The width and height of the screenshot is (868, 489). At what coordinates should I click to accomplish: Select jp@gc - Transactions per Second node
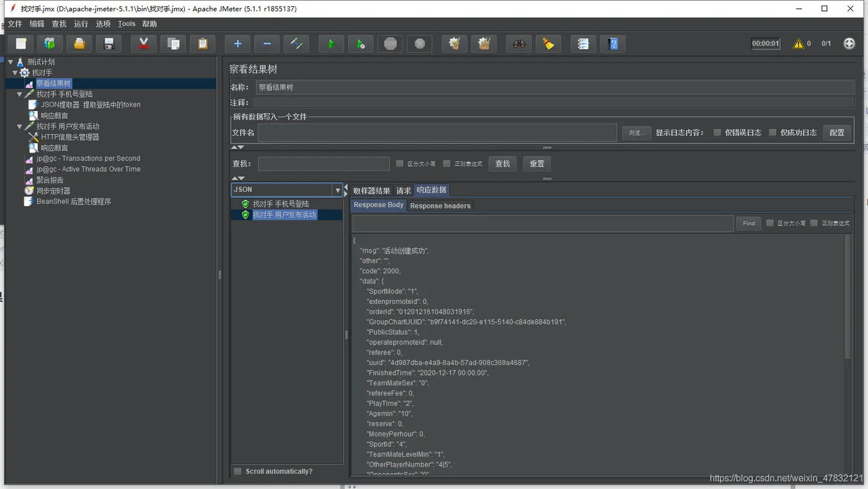coord(88,158)
